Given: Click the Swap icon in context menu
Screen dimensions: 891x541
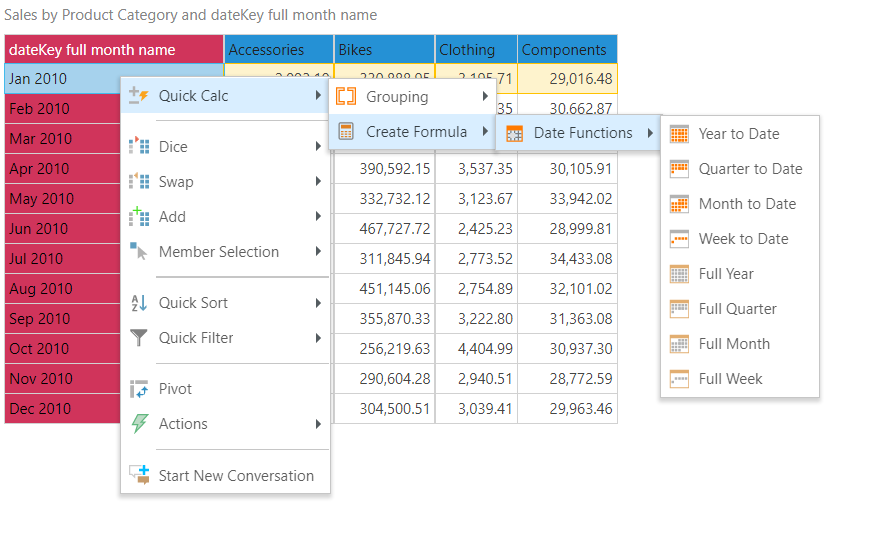Looking at the screenshot, I should point(139,182).
